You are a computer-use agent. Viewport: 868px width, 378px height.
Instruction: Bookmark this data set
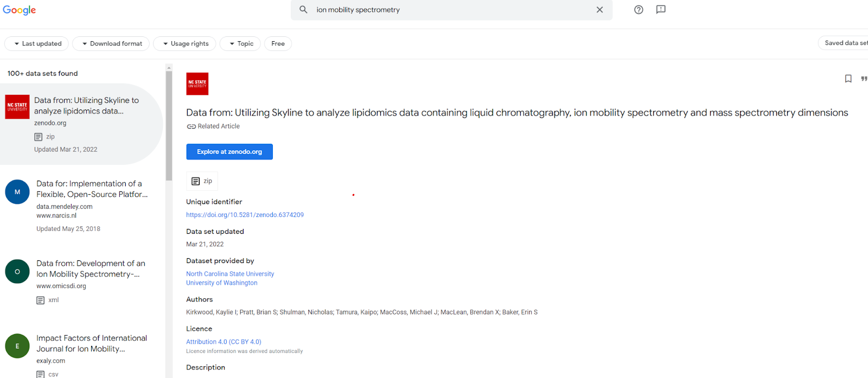848,79
